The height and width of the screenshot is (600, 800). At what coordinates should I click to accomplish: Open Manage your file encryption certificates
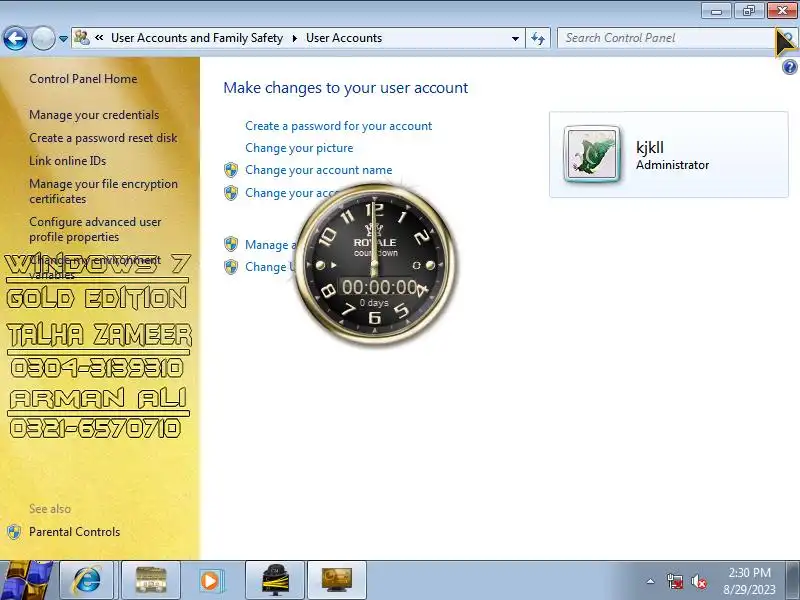pos(104,191)
